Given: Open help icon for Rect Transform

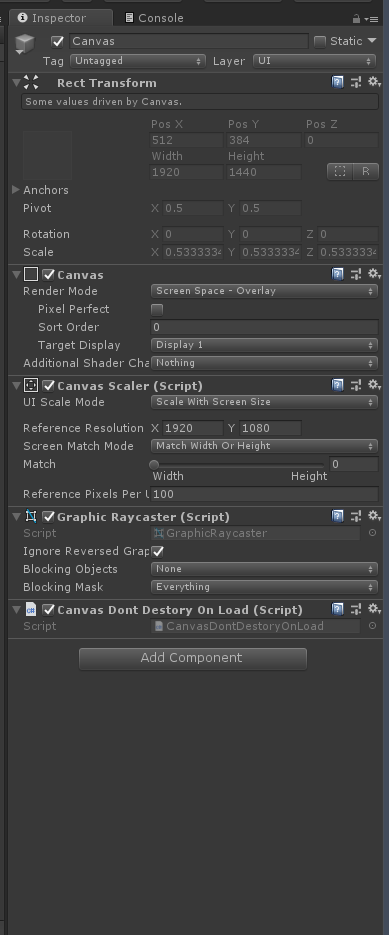Looking at the screenshot, I should 338,82.
